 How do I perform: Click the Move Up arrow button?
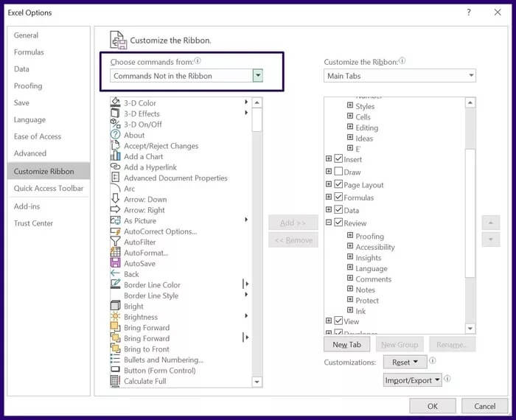(x=491, y=223)
